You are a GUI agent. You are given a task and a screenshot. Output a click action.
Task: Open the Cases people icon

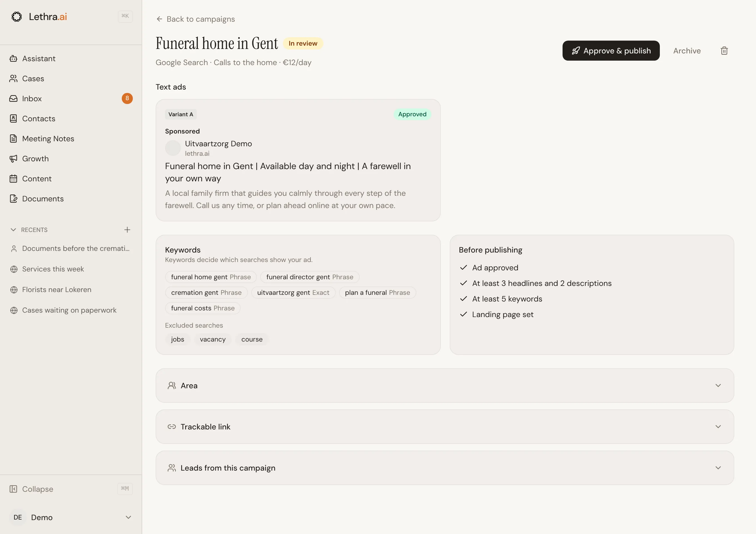pyautogui.click(x=13, y=78)
